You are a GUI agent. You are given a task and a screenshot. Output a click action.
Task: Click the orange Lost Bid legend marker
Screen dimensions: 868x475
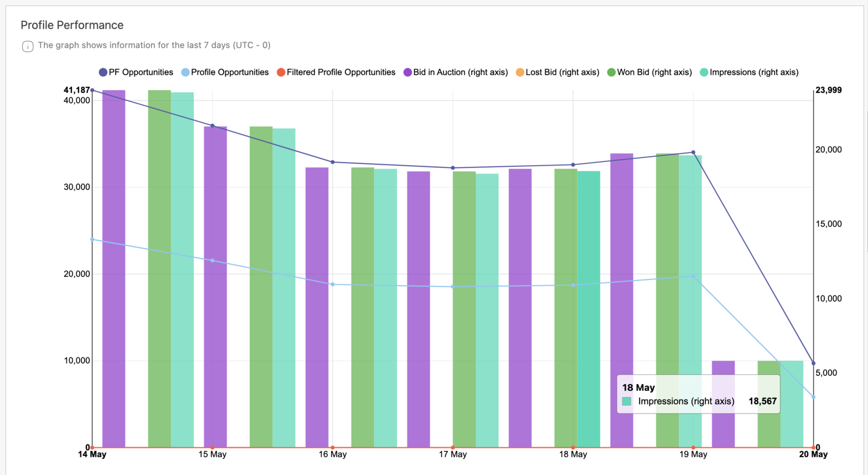point(520,72)
